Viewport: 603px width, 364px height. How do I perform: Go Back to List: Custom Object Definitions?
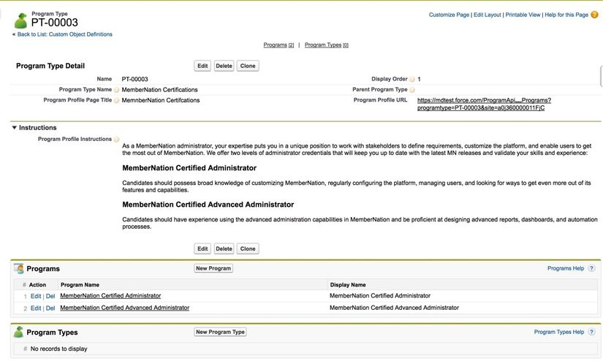tap(64, 34)
